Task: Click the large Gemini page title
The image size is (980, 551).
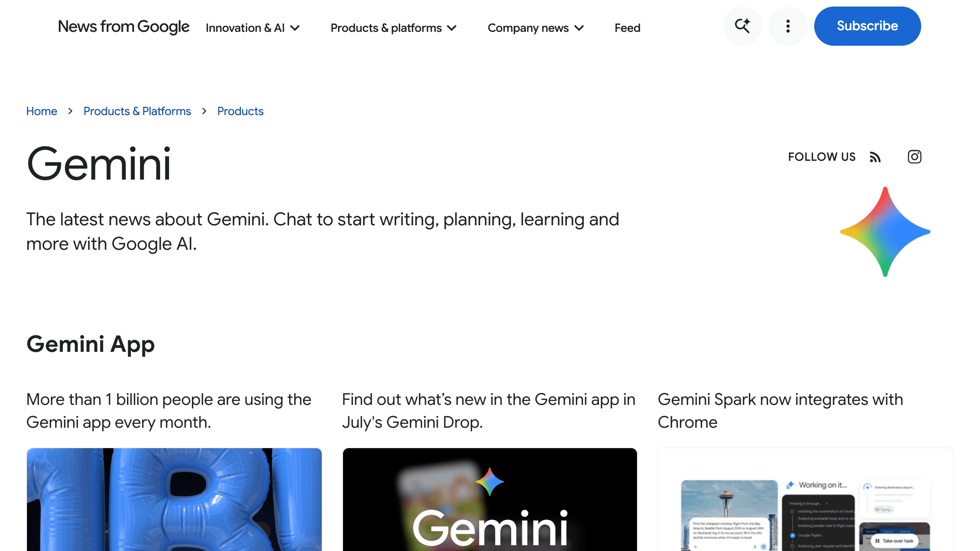Action: tap(98, 164)
